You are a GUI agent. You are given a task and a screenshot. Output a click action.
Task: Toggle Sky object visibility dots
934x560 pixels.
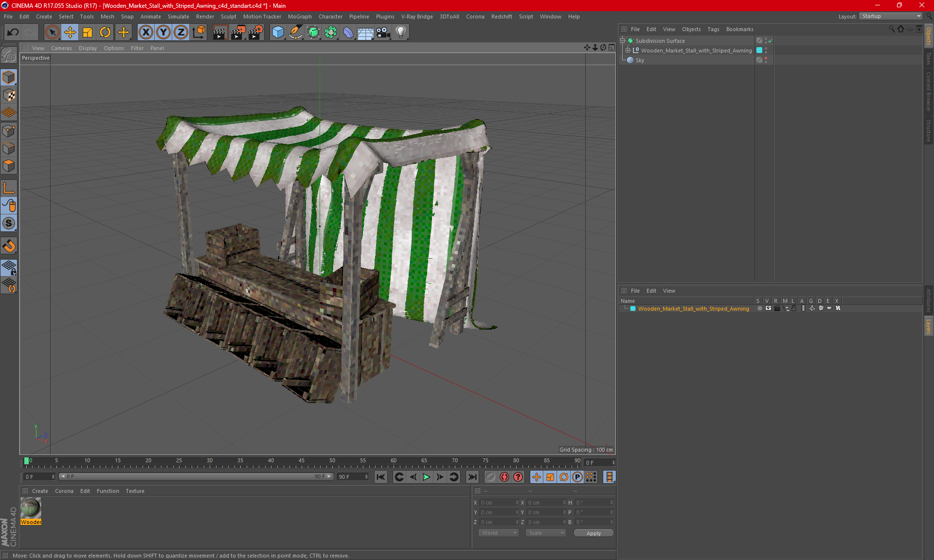766,60
